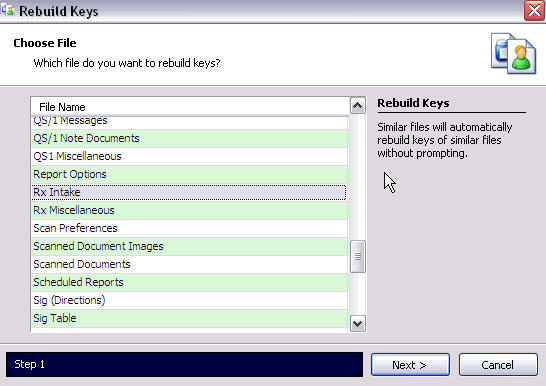Select the Scanned Documents row

(x=189, y=264)
